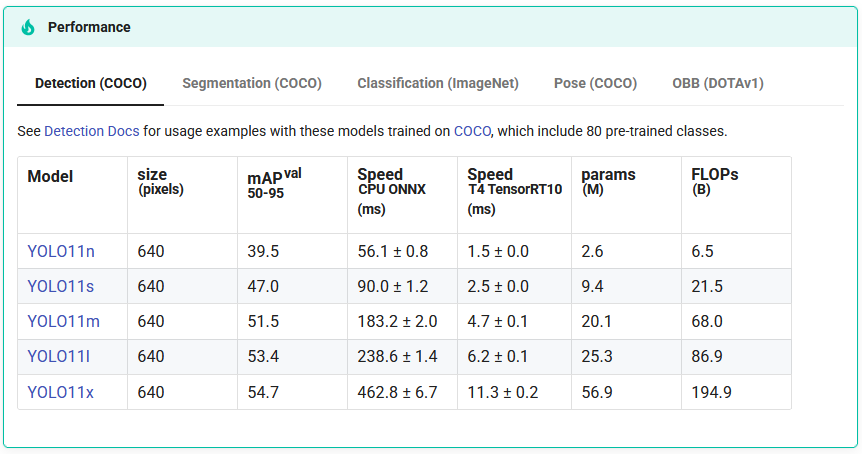Click the flame Performance icon

coord(28,27)
